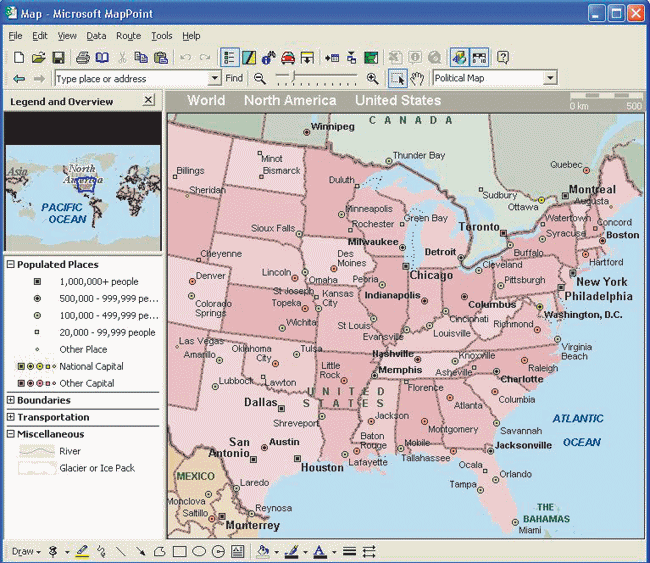Open the View menu
Screen dimensions: 650x563
click(67, 36)
